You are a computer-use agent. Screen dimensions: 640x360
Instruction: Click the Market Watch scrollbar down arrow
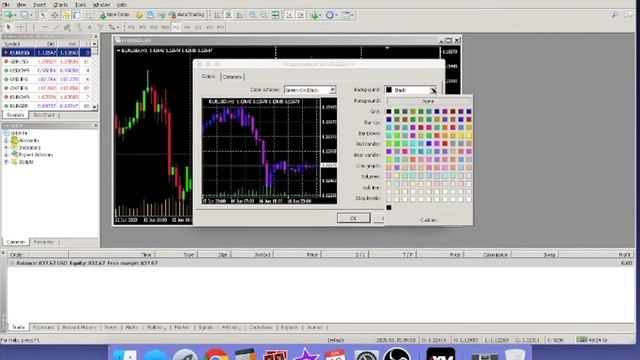pyautogui.click(x=95, y=107)
